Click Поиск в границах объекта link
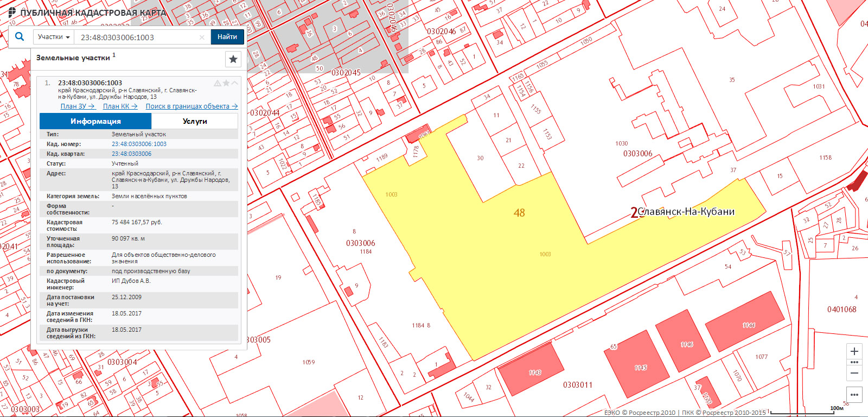 (x=192, y=106)
